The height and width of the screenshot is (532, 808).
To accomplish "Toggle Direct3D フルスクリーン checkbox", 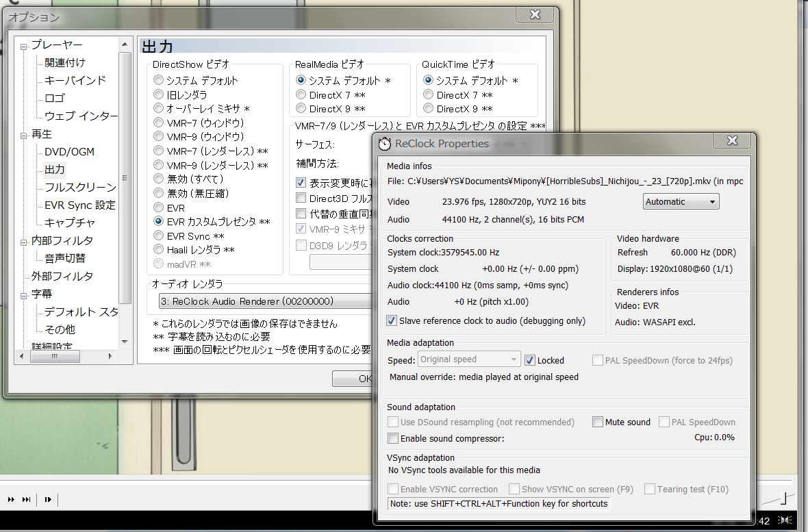I will pyautogui.click(x=301, y=198).
